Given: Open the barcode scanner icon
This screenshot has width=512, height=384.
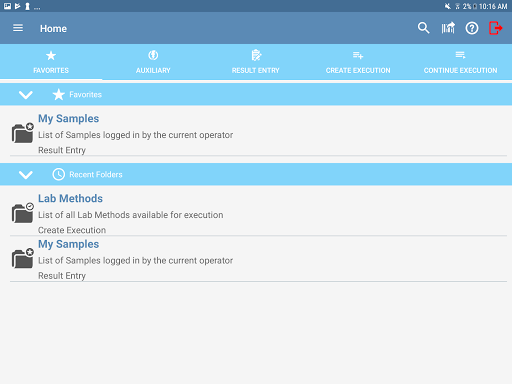Looking at the screenshot, I should (448, 28).
